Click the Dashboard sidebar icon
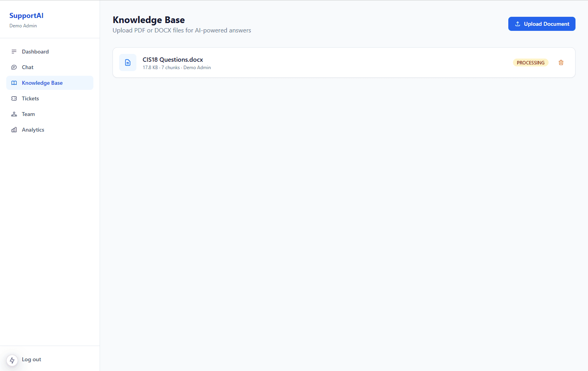The width and height of the screenshot is (588, 371). pyautogui.click(x=14, y=52)
